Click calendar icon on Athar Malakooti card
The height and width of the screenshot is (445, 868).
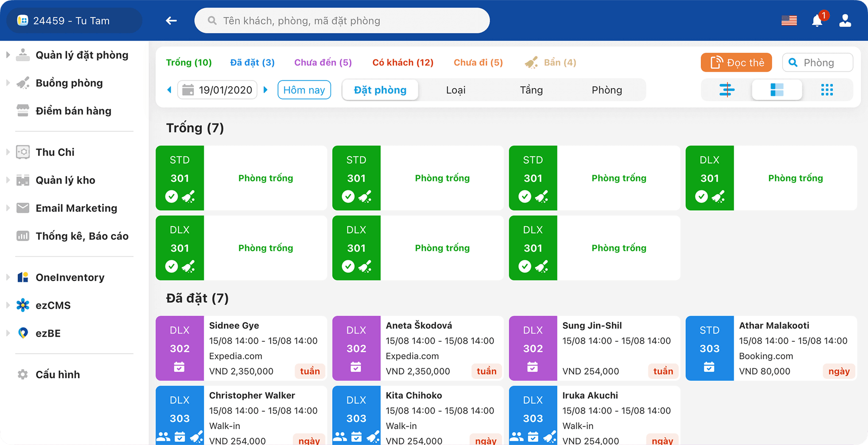point(709,367)
